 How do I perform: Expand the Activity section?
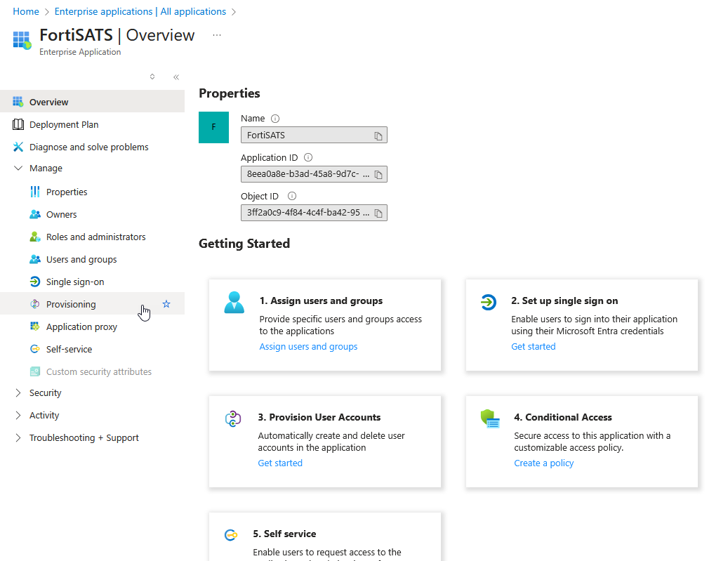[x=18, y=415]
